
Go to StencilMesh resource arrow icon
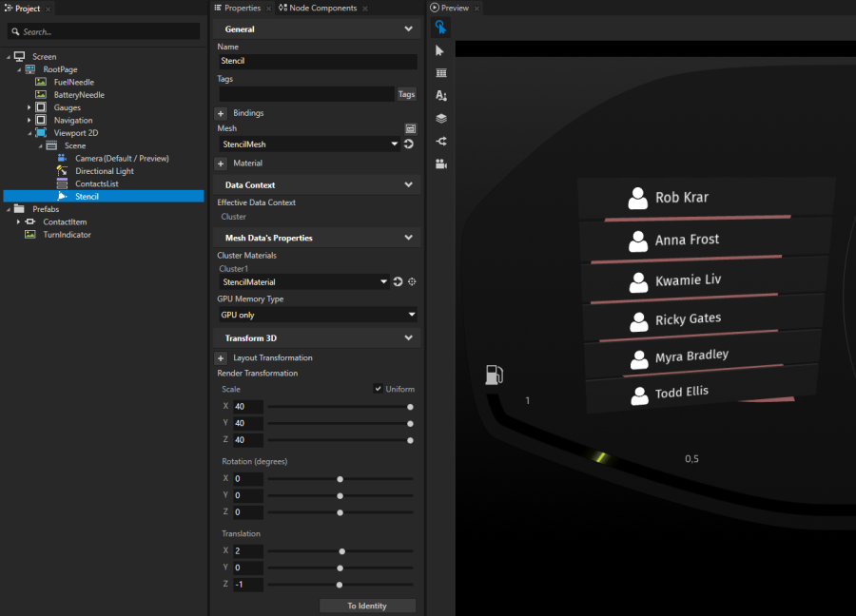click(409, 144)
